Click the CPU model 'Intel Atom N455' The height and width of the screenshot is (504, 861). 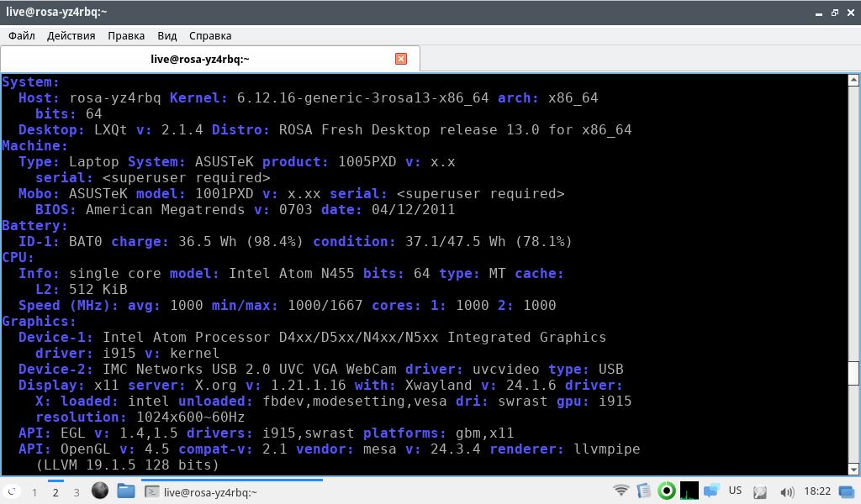(291, 273)
